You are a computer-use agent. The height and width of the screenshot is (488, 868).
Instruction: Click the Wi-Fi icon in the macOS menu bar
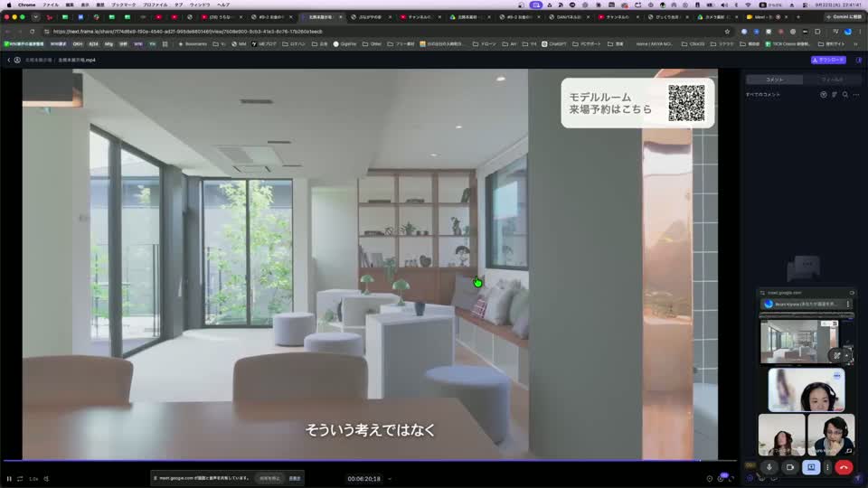tap(748, 5)
